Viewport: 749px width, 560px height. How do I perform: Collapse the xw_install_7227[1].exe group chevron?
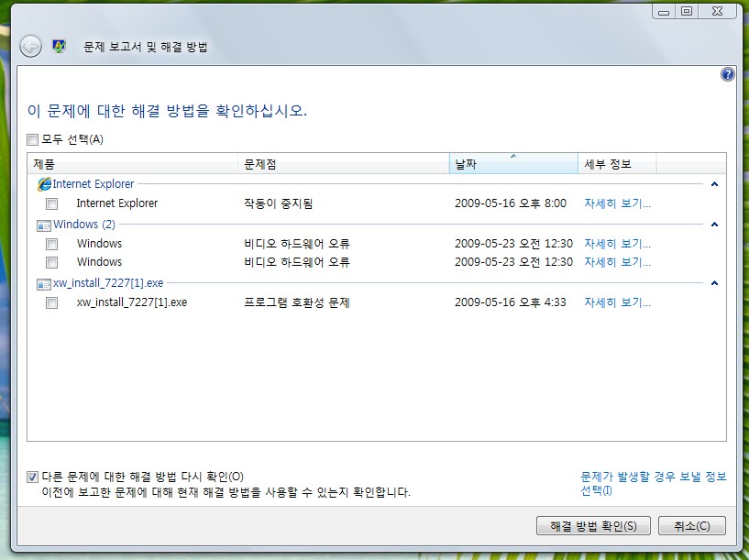point(714,283)
